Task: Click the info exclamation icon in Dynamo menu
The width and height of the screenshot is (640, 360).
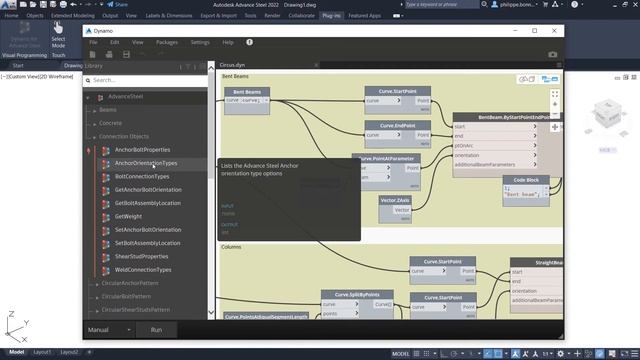Action: (x=249, y=42)
